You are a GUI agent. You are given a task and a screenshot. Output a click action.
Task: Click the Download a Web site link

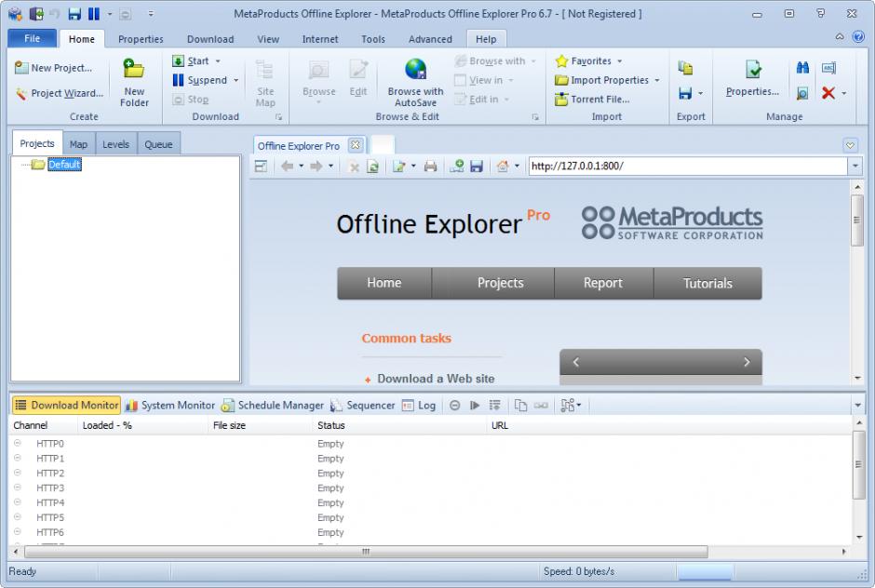click(436, 379)
